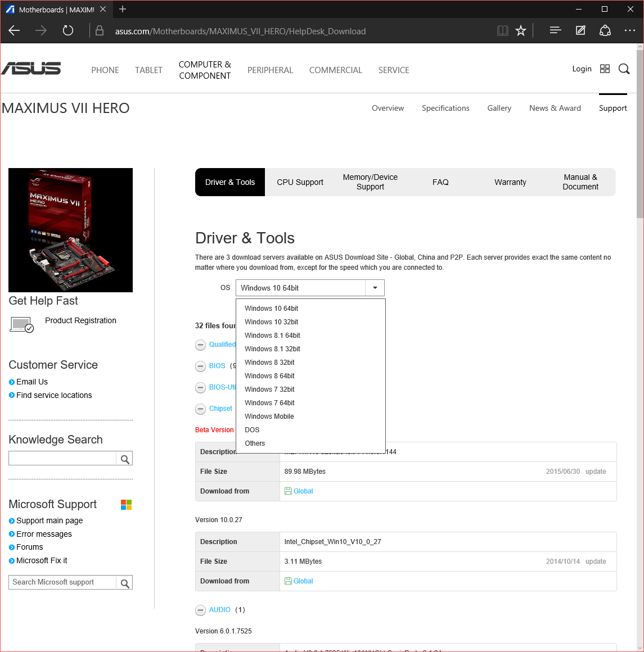This screenshot has height=652, width=644.
Task: Open the OS dropdown arrow
Action: point(375,288)
